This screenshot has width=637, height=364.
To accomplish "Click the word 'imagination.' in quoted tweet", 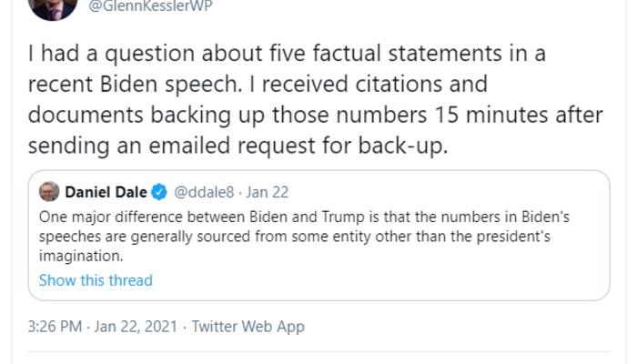I will (x=80, y=258).
